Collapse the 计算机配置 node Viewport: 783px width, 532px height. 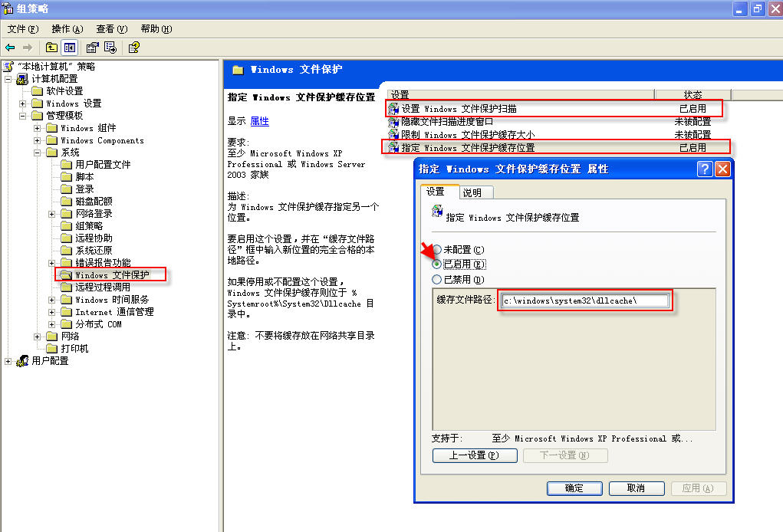click(x=8, y=79)
